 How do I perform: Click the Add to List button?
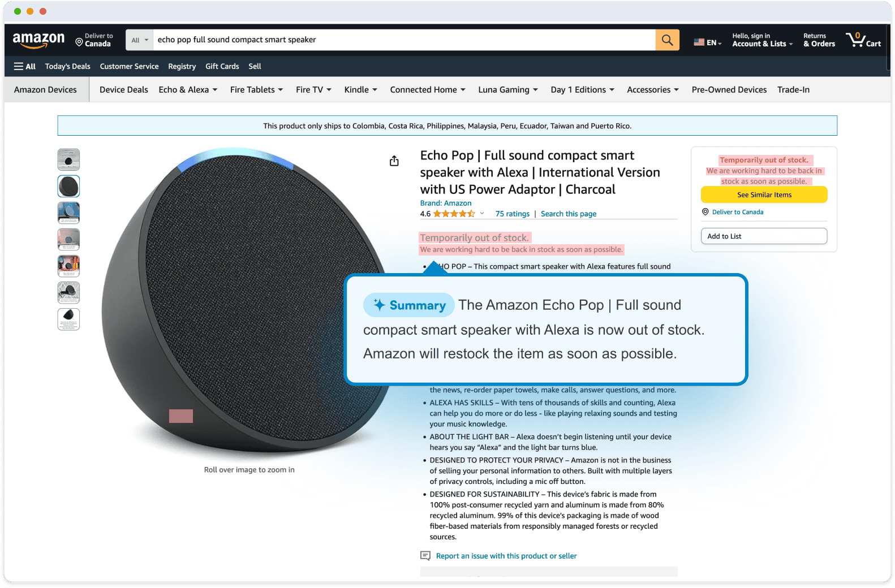(x=764, y=236)
